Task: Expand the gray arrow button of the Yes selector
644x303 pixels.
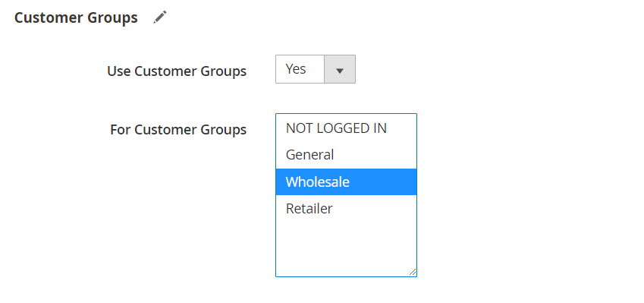Action: point(340,69)
